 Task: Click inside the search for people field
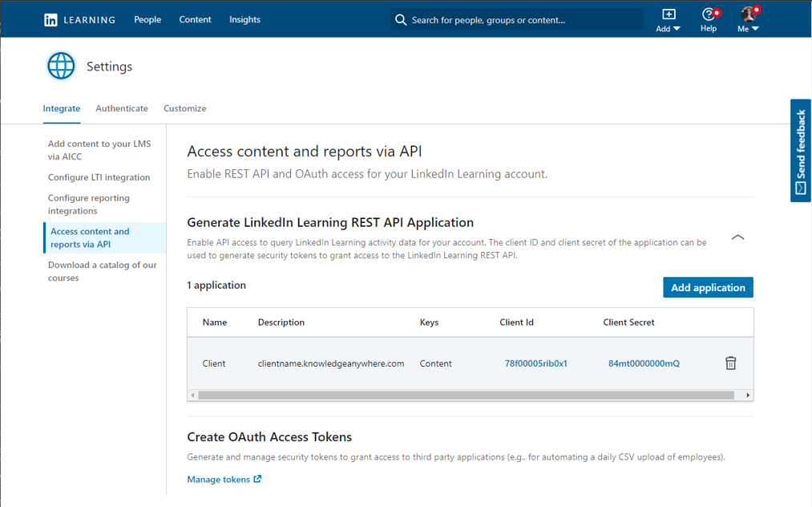pyautogui.click(x=513, y=19)
